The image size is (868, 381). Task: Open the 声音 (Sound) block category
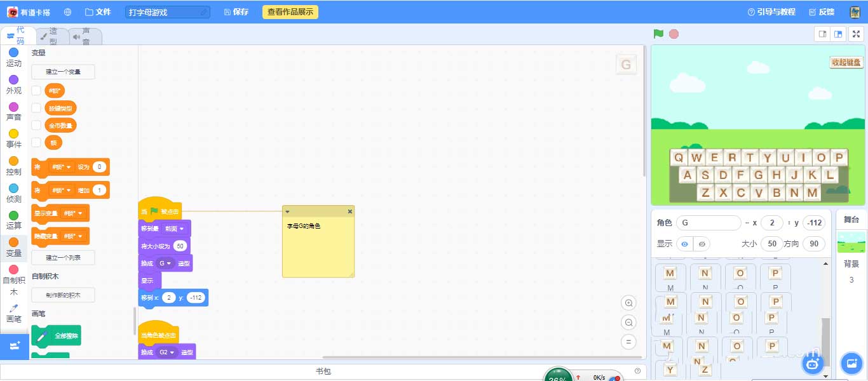click(14, 112)
